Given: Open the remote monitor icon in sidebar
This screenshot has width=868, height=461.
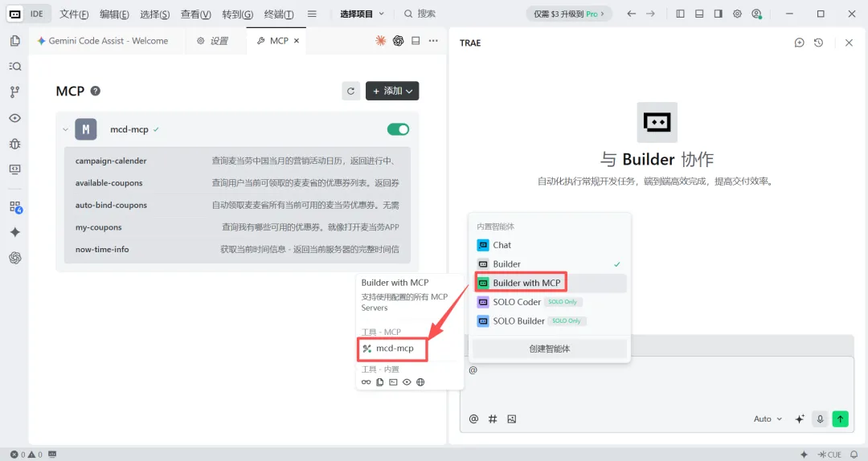Looking at the screenshot, I should [x=15, y=169].
